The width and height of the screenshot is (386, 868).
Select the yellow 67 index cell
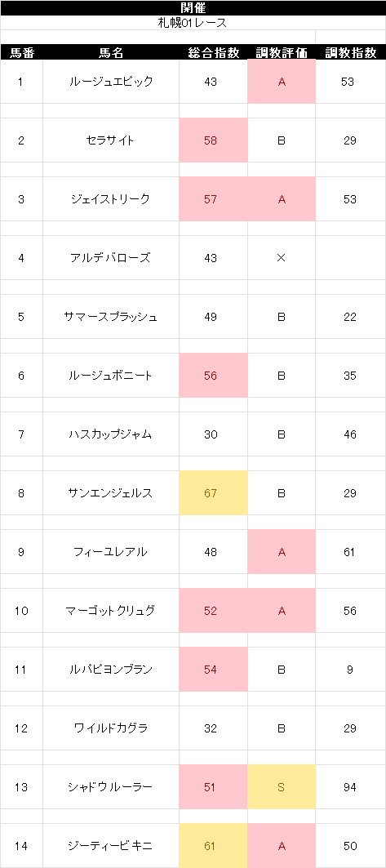coord(214,493)
